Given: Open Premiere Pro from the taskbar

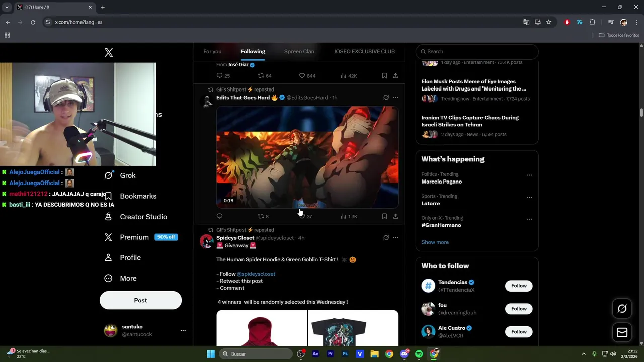Looking at the screenshot, I should pyautogui.click(x=330, y=354).
